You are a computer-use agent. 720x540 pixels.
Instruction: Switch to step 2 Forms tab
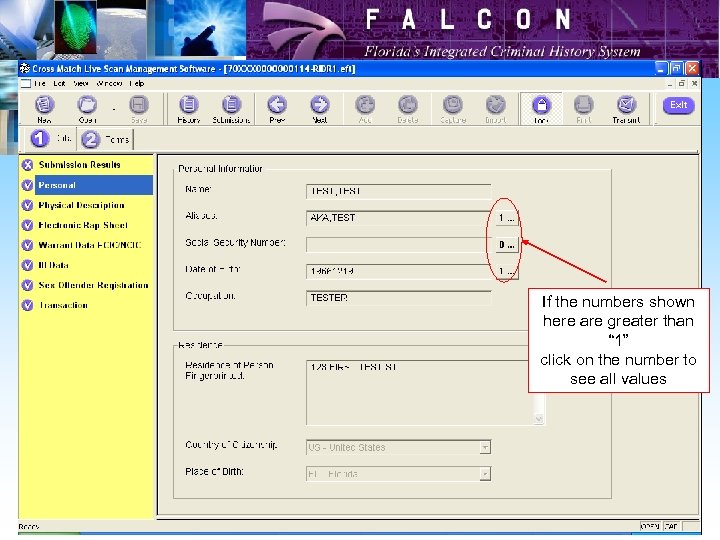click(x=105, y=139)
